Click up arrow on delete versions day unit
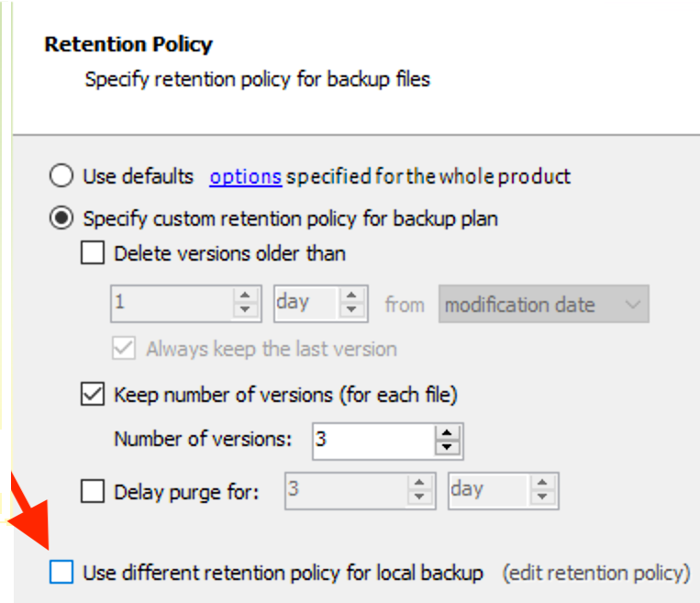 [352, 297]
